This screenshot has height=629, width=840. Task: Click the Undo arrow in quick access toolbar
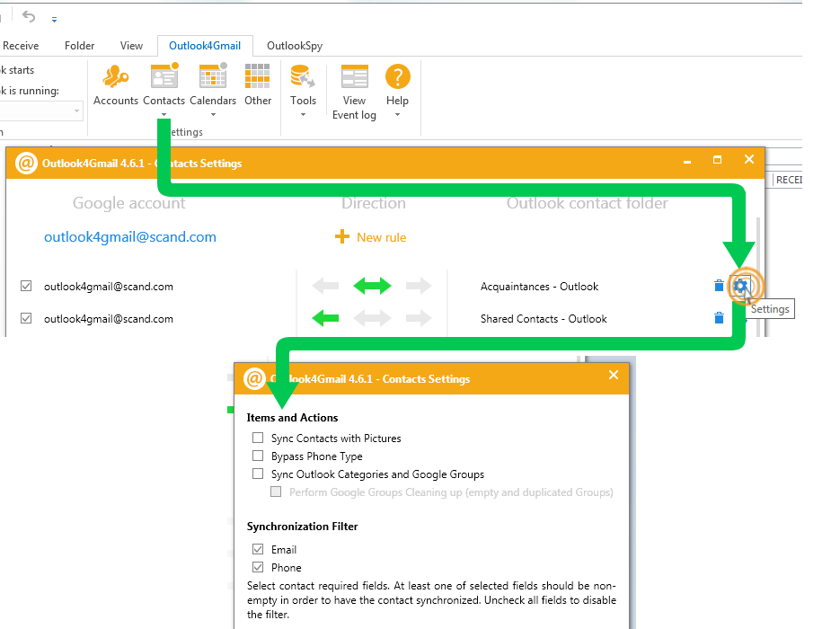pos(29,17)
